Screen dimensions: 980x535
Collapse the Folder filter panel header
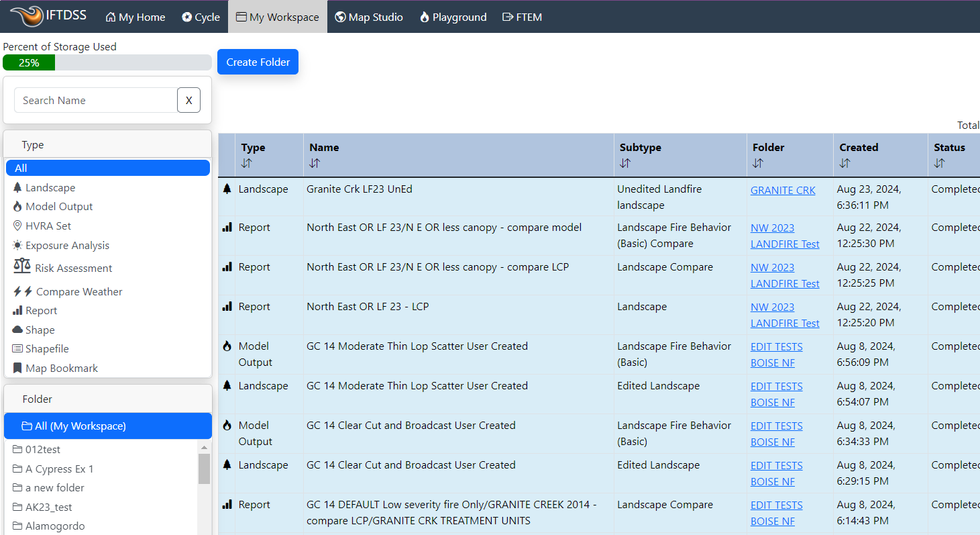(108, 399)
